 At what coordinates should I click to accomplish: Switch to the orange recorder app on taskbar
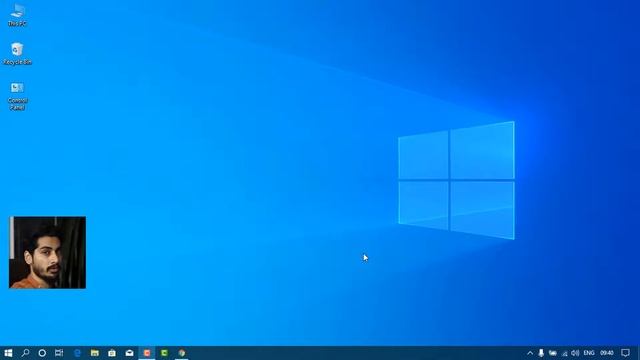(147, 353)
